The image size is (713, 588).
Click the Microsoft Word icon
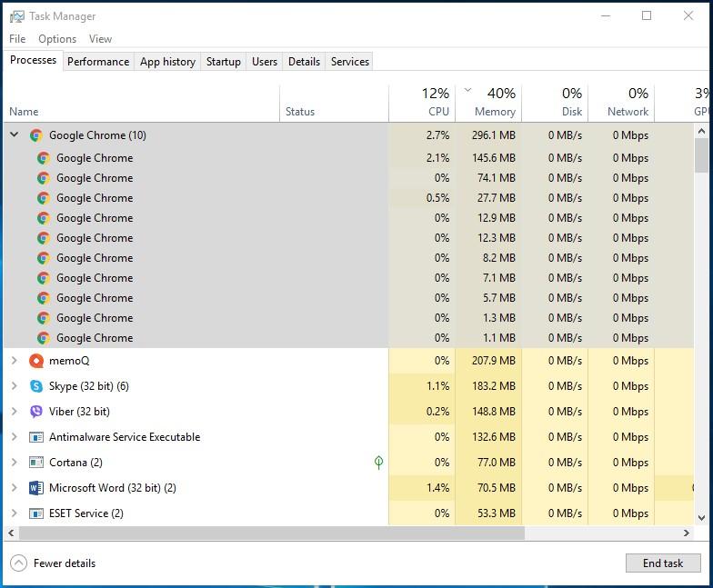(36, 488)
